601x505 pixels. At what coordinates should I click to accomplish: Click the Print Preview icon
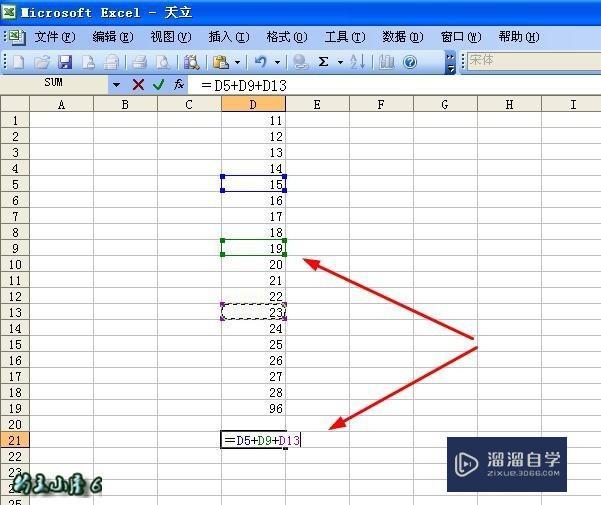pos(163,62)
